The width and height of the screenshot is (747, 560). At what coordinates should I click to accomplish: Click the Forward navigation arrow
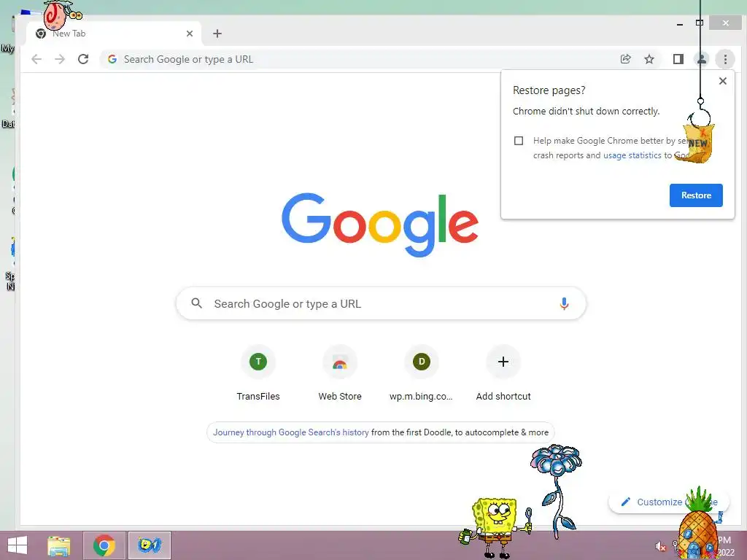pyautogui.click(x=60, y=59)
